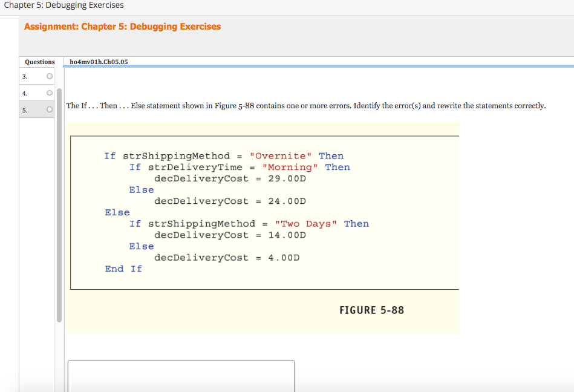
Task: Click the 24.00D value in code
Action: 287,201
